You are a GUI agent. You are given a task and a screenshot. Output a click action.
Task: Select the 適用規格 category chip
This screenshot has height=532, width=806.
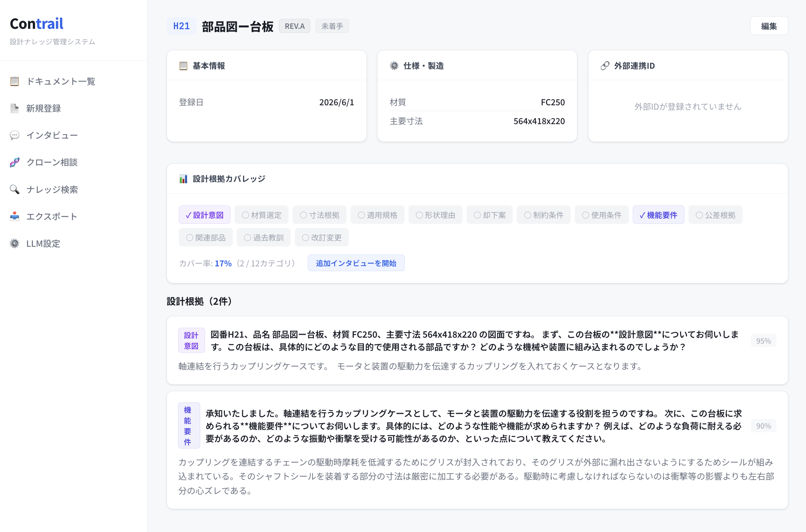click(378, 215)
